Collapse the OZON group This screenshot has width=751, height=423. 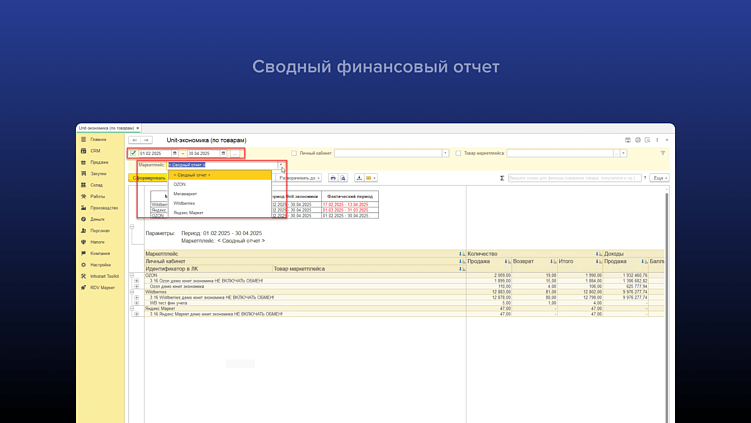132,275
